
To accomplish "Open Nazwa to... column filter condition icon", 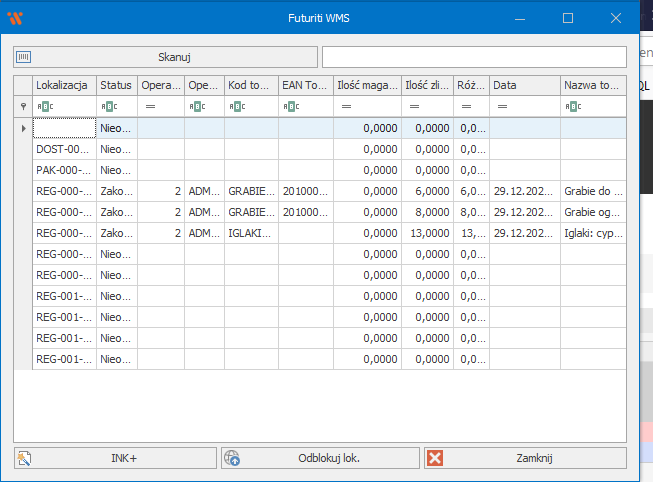I will (573, 107).
